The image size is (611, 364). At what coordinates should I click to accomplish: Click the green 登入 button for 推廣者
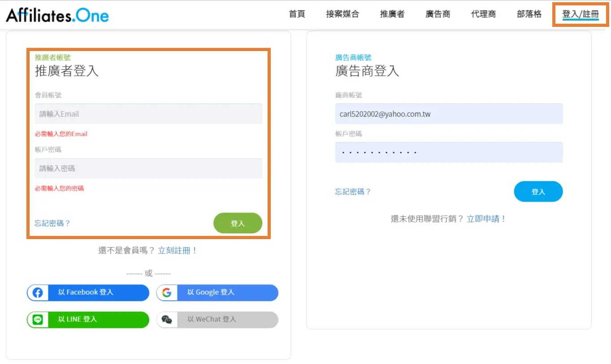238,223
